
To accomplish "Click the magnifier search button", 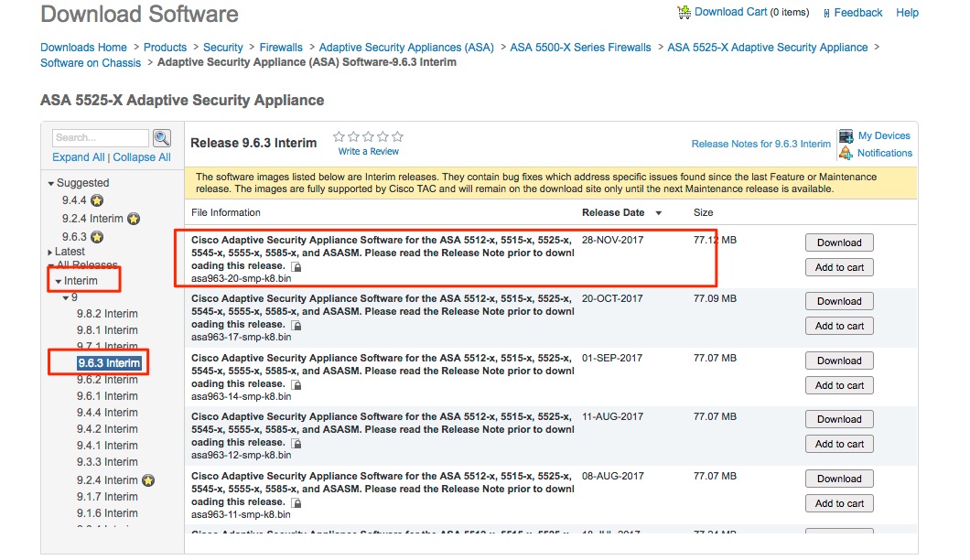I will coord(162,138).
